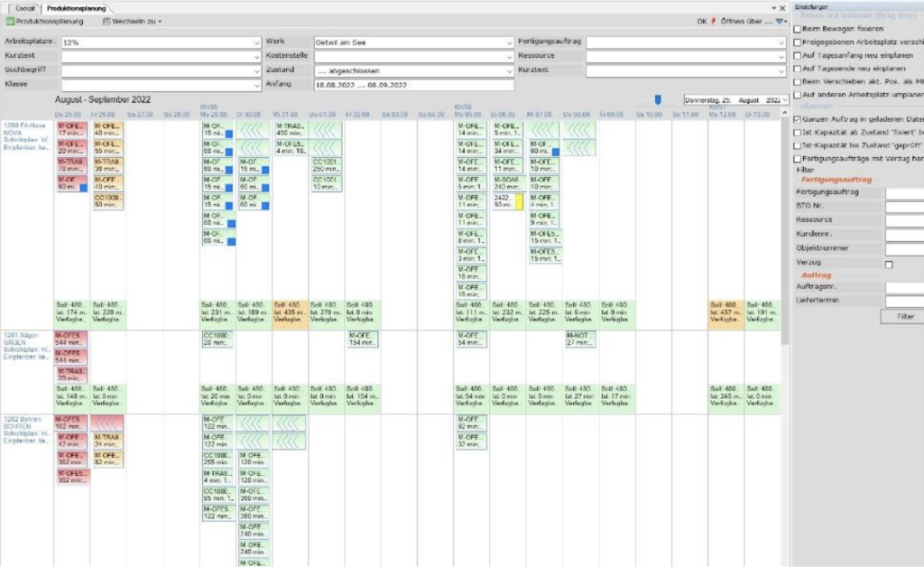Open the Klasse dropdown
Image resolution: width=924 pixels, height=567 pixels.
tap(256, 86)
